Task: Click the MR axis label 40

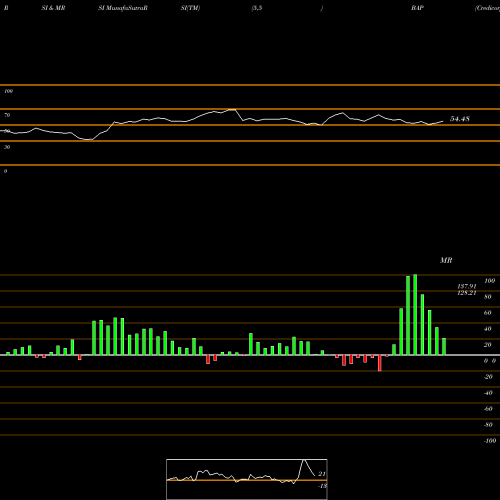Action: point(487,329)
